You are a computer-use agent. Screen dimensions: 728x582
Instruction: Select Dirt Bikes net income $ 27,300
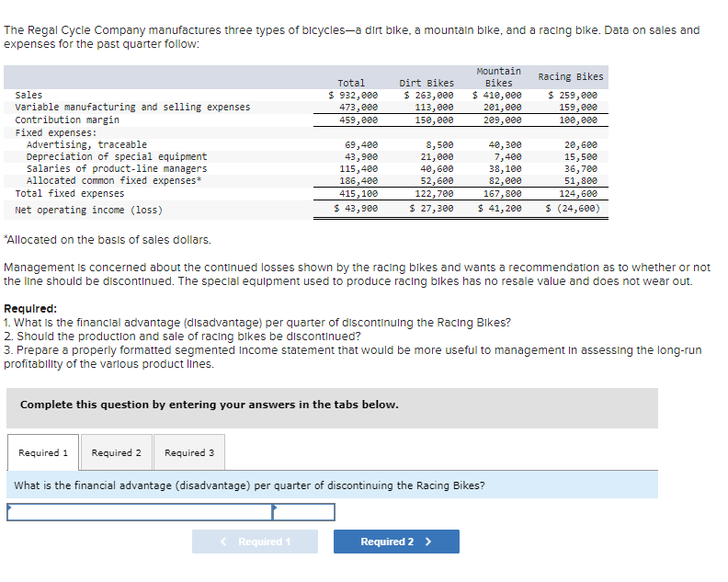click(431, 209)
